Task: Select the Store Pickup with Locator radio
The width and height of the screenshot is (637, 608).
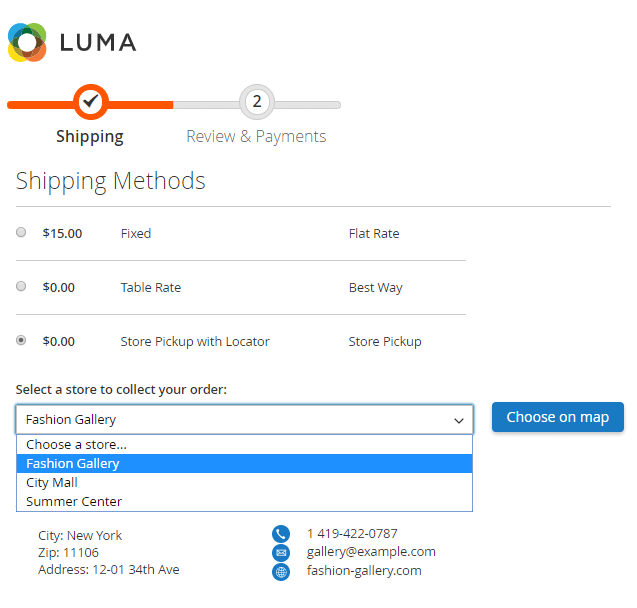Action: 22,341
